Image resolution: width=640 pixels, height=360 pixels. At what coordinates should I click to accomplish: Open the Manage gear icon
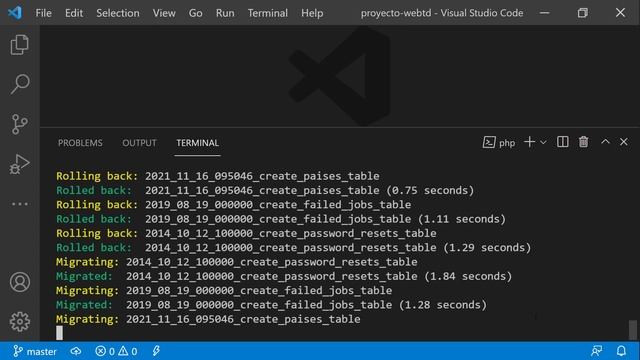pyautogui.click(x=20, y=322)
